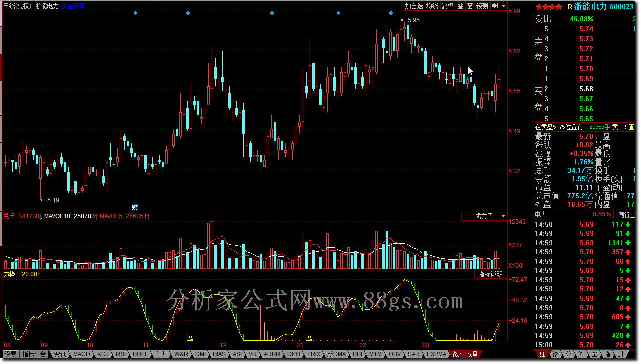Select the W&R indicator tab
This screenshot has width=641, height=364.
click(181, 354)
